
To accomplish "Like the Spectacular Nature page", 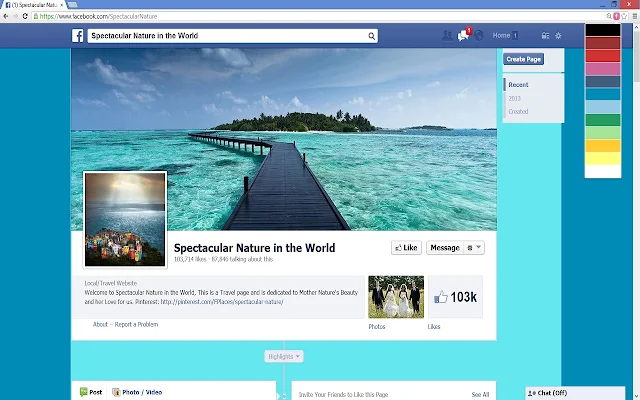I will (406, 248).
